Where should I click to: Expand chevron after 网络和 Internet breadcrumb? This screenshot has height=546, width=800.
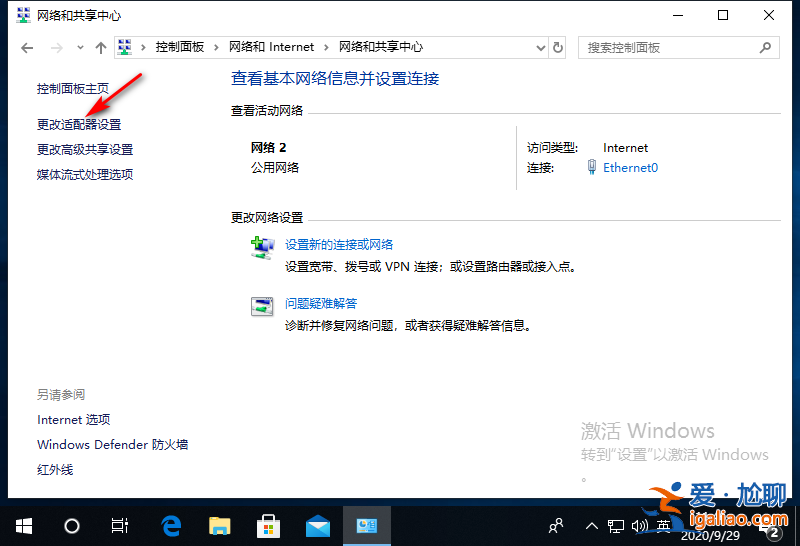[x=327, y=47]
